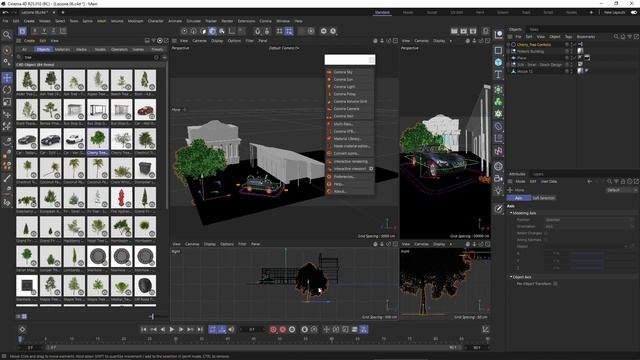The width and height of the screenshot is (640, 360).
Task: Open the Asset Browser filter funnel icon
Action: [x=153, y=41]
